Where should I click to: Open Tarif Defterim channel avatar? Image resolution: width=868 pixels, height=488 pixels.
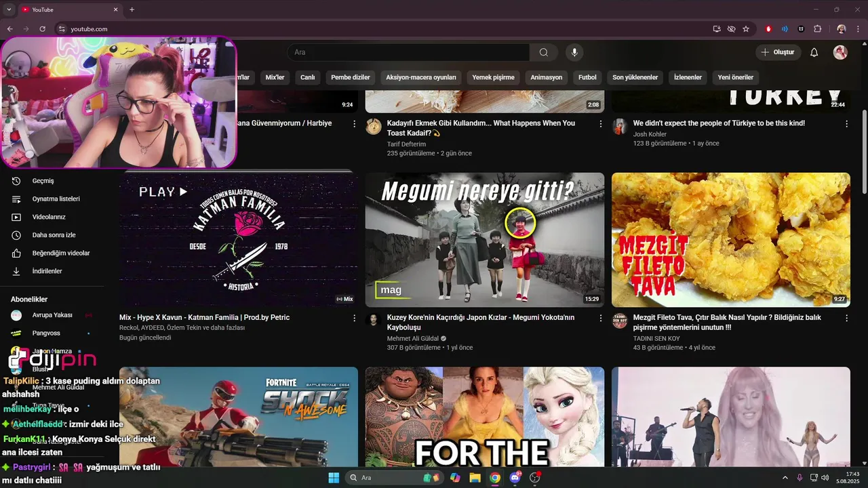click(373, 127)
